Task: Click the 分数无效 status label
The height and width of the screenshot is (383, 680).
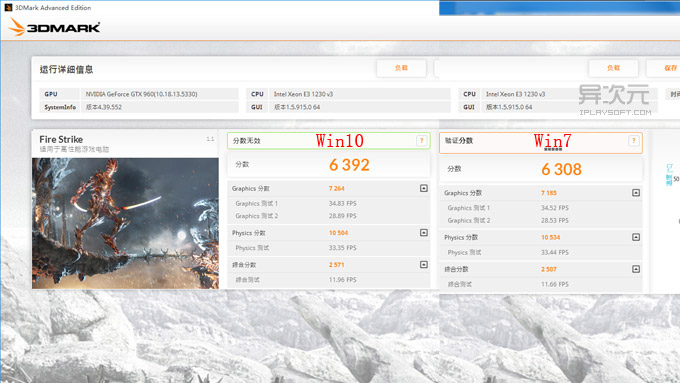Action: pos(246,141)
